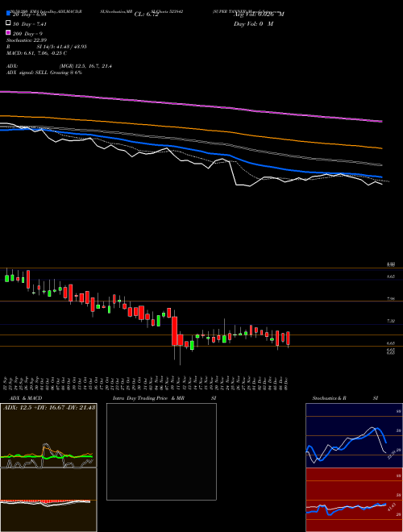
Task: Click the 'MACD: 6.81, 7.06, -0.25 C' line
Action: [x=36, y=53]
